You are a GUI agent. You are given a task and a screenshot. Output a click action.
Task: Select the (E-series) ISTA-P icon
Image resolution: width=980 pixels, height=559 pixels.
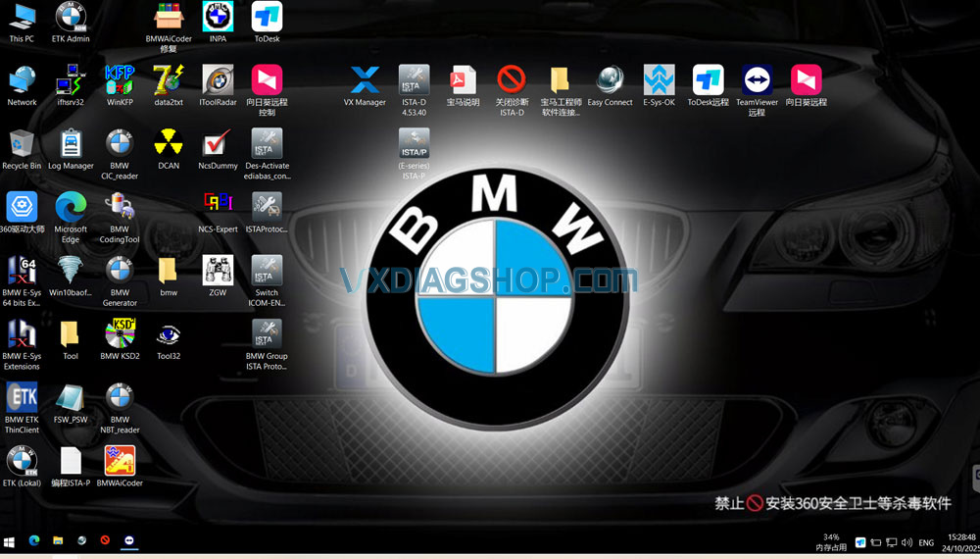tap(414, 144)
